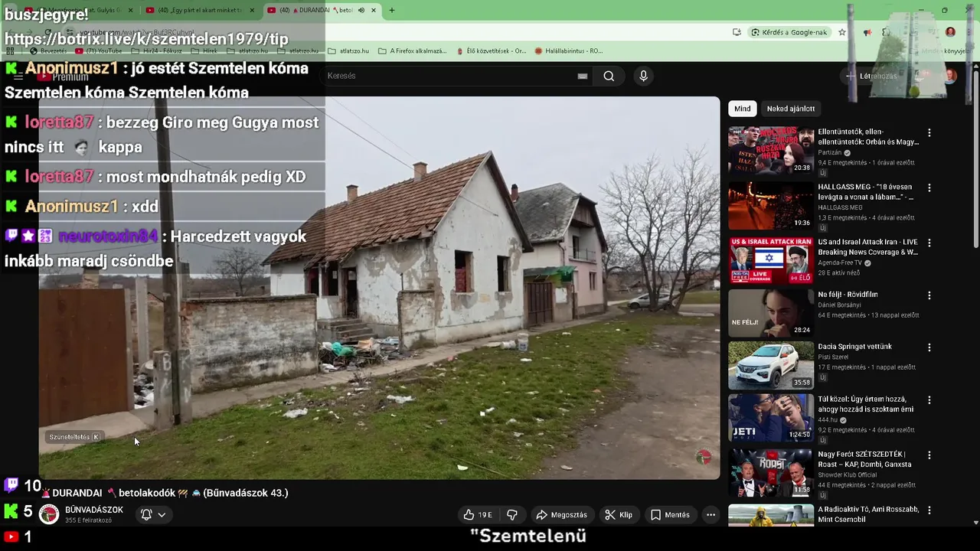Open the Nagy Feróról Roast video thumbnail

coord(771,472)
